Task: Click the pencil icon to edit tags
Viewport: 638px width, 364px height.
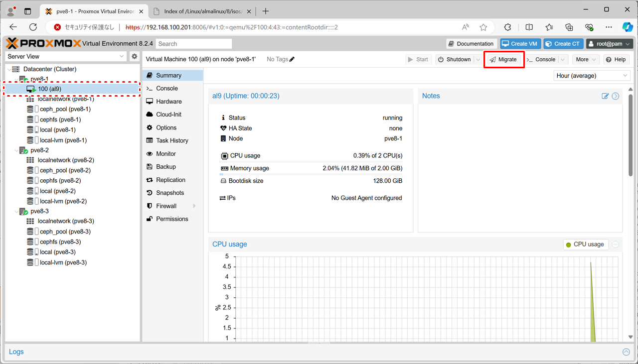Action: tap(292, 59)
